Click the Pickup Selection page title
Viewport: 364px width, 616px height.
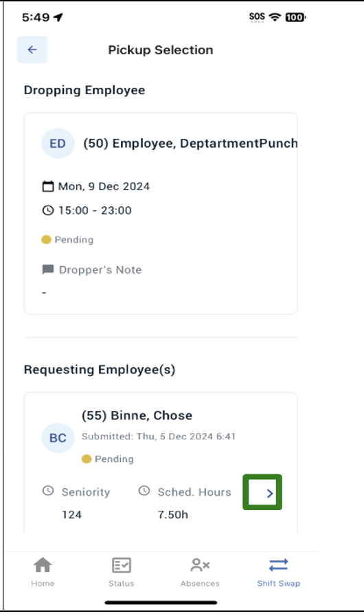[161, 50]
